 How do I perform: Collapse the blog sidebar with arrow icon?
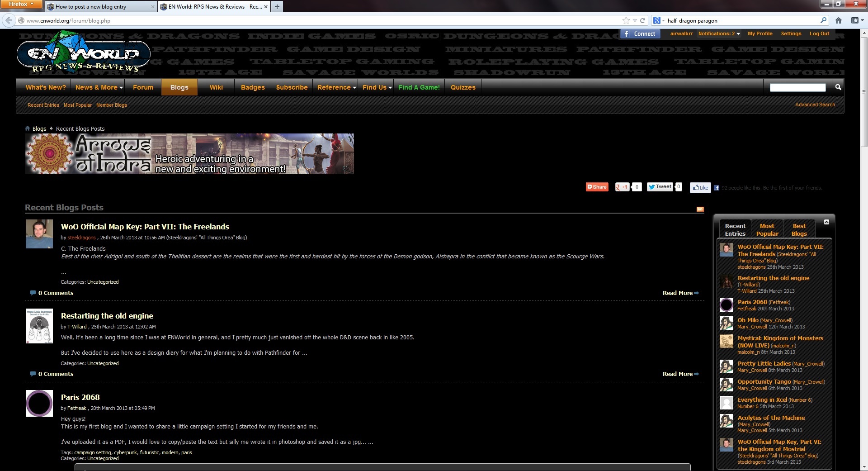point(826,222)
